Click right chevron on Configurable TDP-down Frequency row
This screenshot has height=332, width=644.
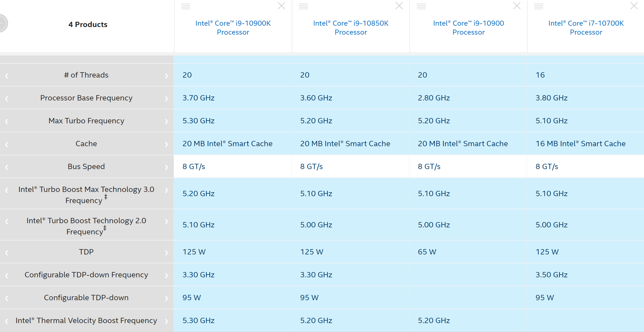click(167, 275)
